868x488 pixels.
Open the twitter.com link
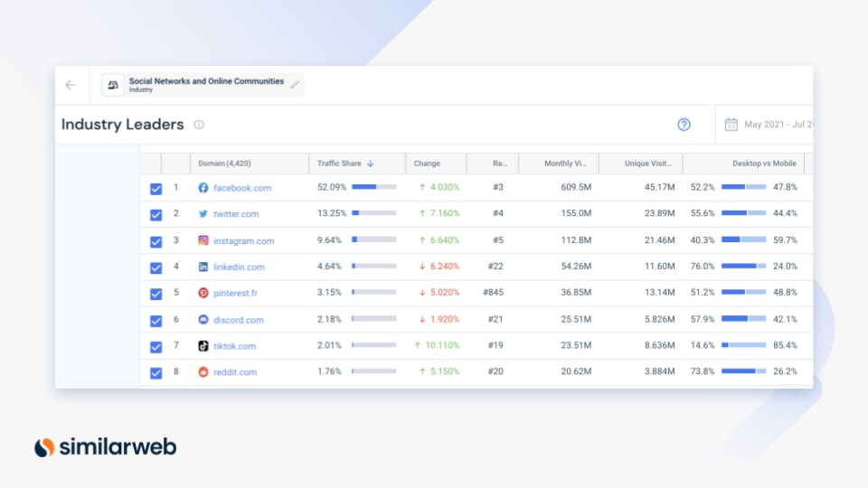coord(236,213)
